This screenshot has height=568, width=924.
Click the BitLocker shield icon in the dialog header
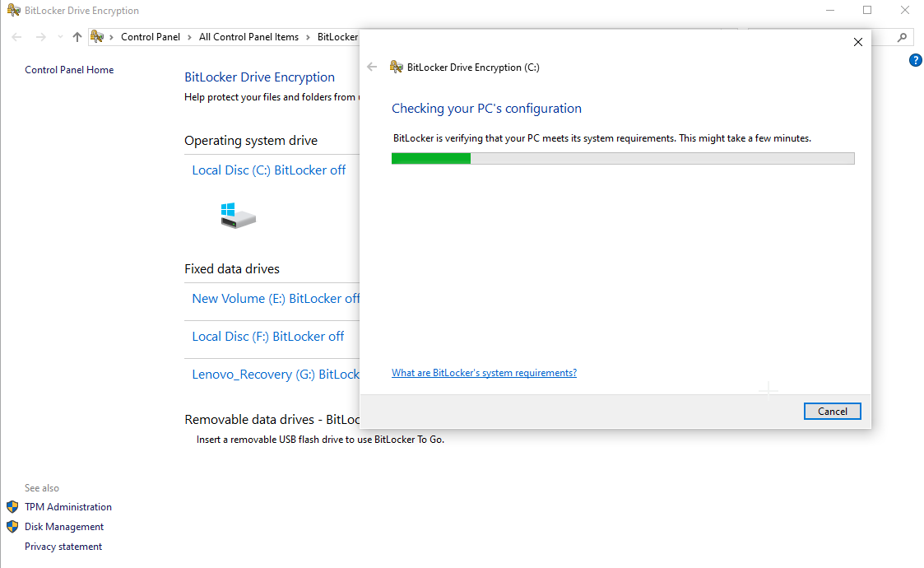tap(397, 67)
